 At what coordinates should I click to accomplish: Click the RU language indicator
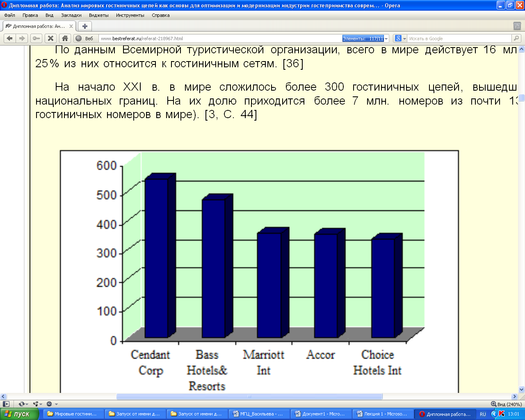coord(483,414)
